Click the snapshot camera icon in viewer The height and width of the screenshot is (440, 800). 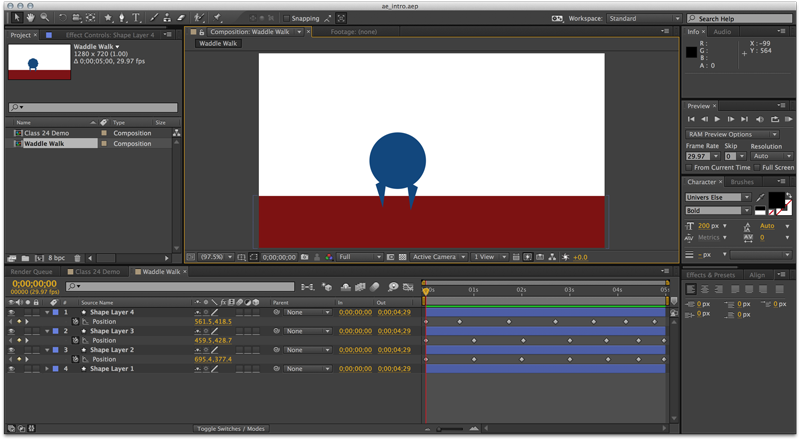coord(305,257)
